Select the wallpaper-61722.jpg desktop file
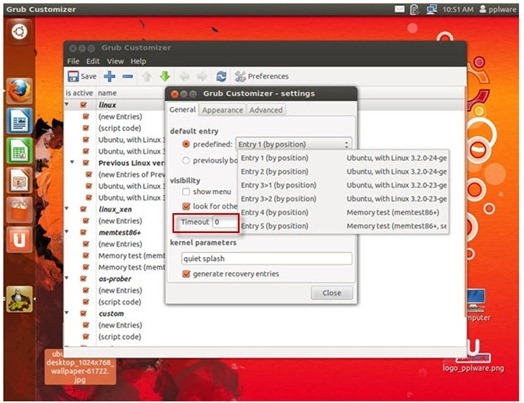This screenshot has width=524, height=403. tap(80, 367)
